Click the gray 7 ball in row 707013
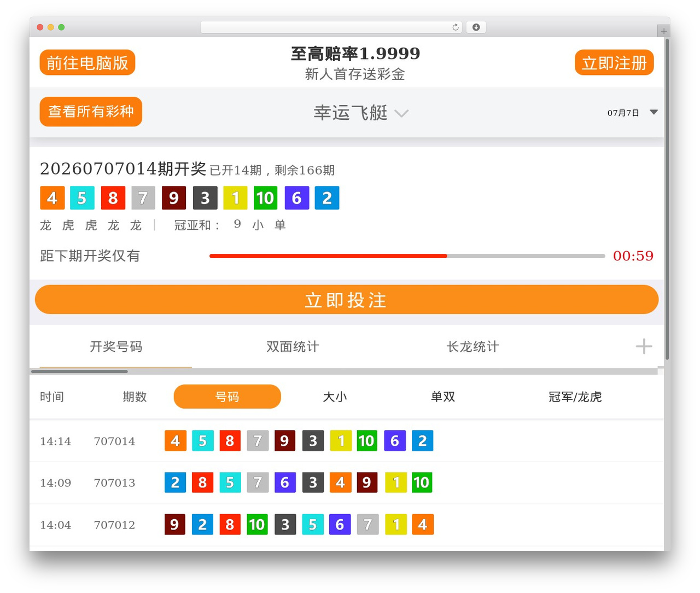This screenshot has width=700, height=593. tap(258, 482)
